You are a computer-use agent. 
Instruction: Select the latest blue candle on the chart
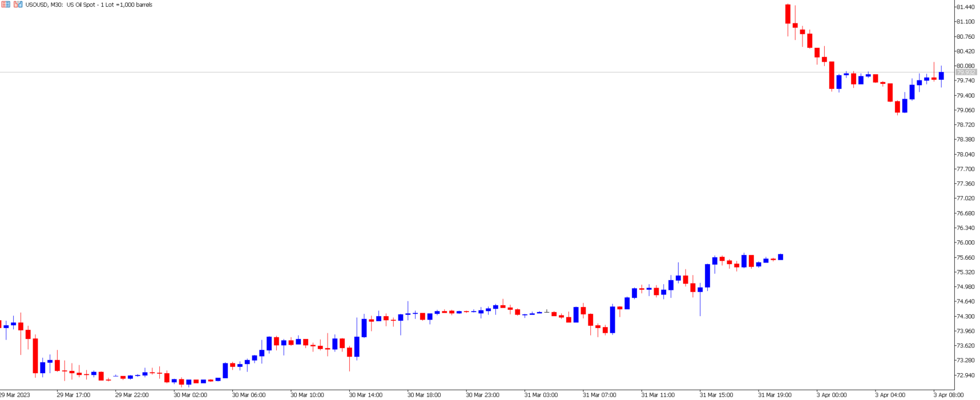[x=941, y=76]
